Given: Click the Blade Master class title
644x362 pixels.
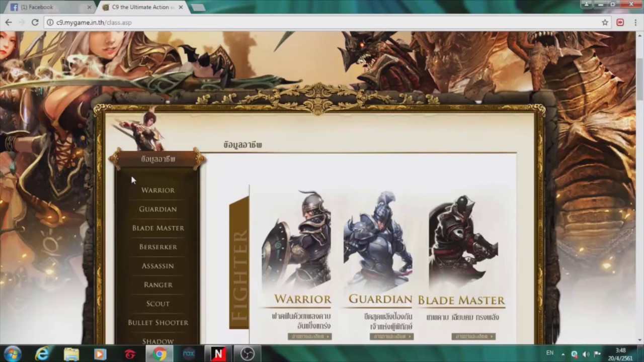Looking at the screenshot, I should click(x=461, y=300).
